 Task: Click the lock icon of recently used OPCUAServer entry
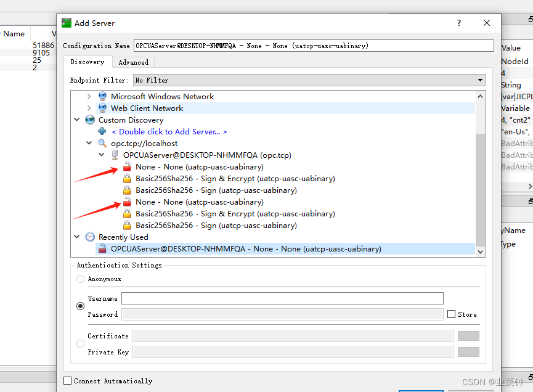coord(102,249)
